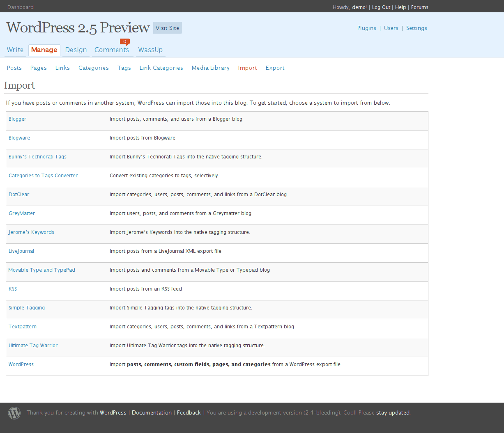Click the demo user profile link

359,7
